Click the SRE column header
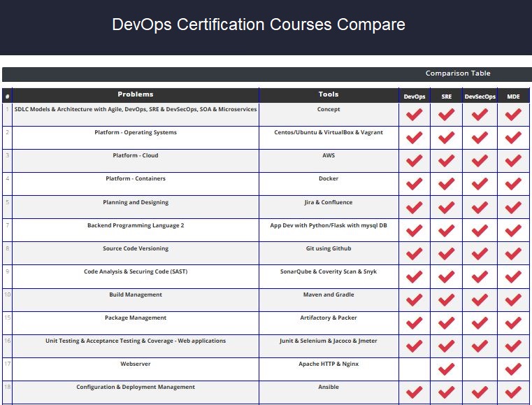The width and height of the screenshot is (532, 405). [446, 97]
